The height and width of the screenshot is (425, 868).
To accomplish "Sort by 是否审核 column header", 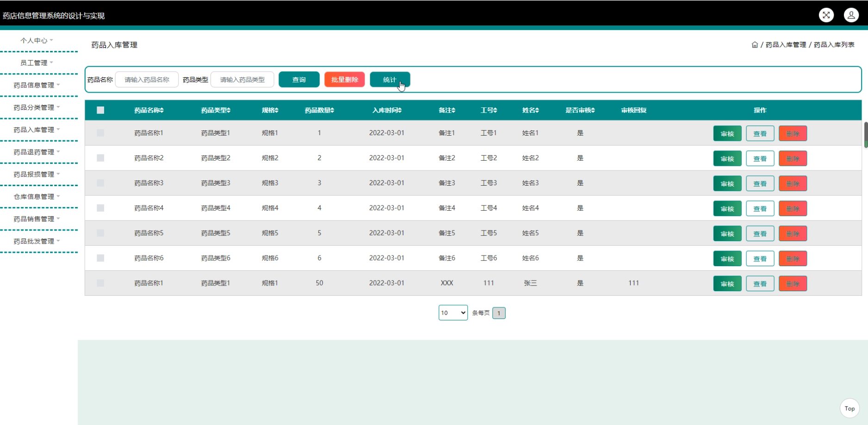I will click(x=580, y=110).
